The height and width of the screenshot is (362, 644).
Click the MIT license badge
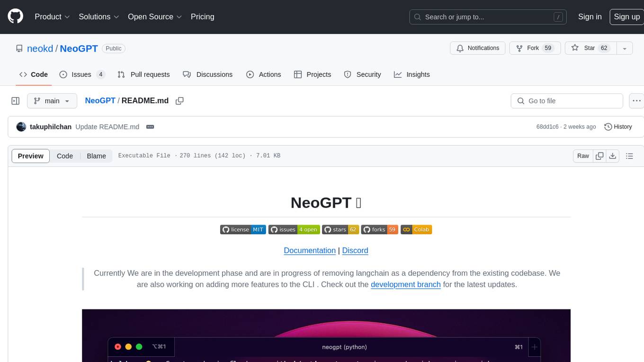(x=243, y=230)
